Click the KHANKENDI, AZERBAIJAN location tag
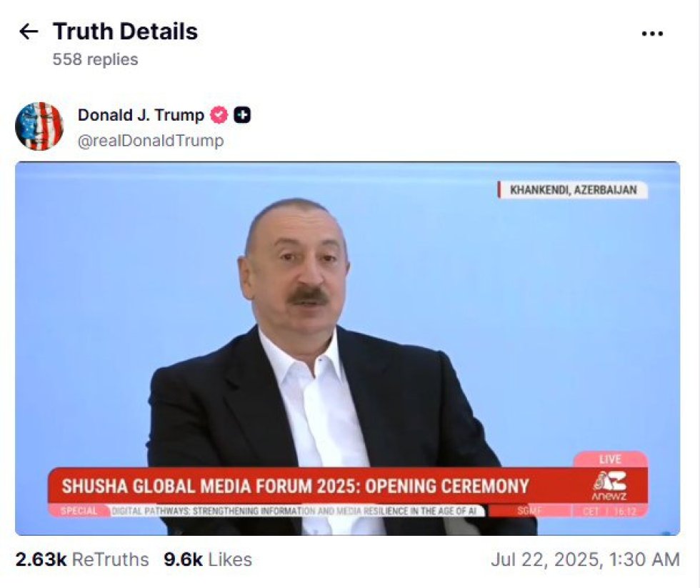The height and width of the screenshot is (588, 700). click(573, 190)
